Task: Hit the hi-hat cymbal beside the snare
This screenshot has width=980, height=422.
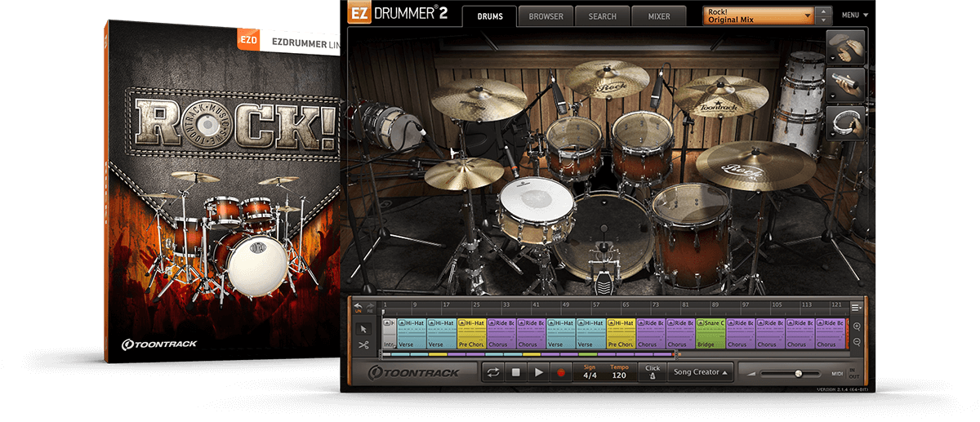Action: [x=464, y=173]
